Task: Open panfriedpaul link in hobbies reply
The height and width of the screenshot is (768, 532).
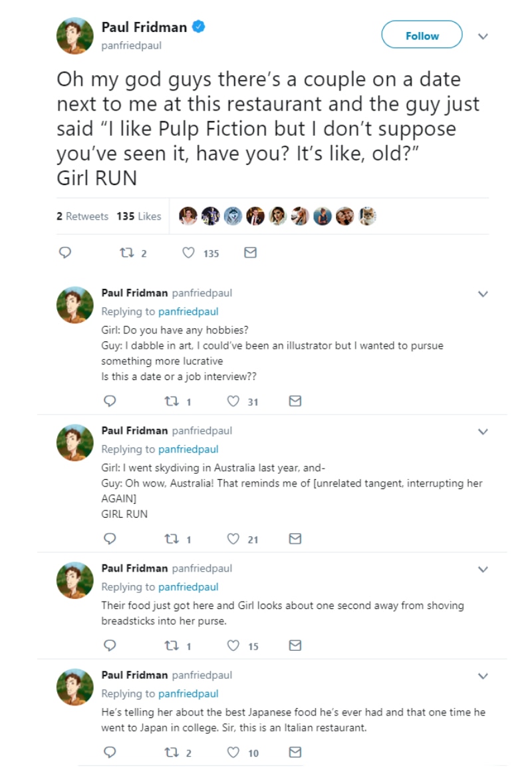Action: click(x=188, y=311)
